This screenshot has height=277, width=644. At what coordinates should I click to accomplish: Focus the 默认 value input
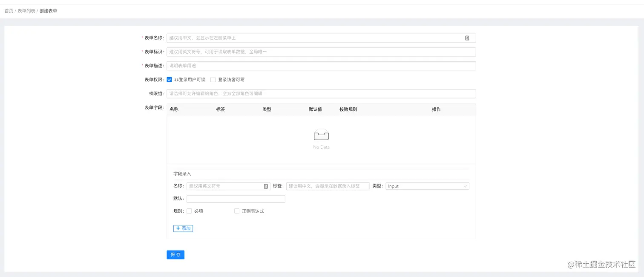(236, 199)
